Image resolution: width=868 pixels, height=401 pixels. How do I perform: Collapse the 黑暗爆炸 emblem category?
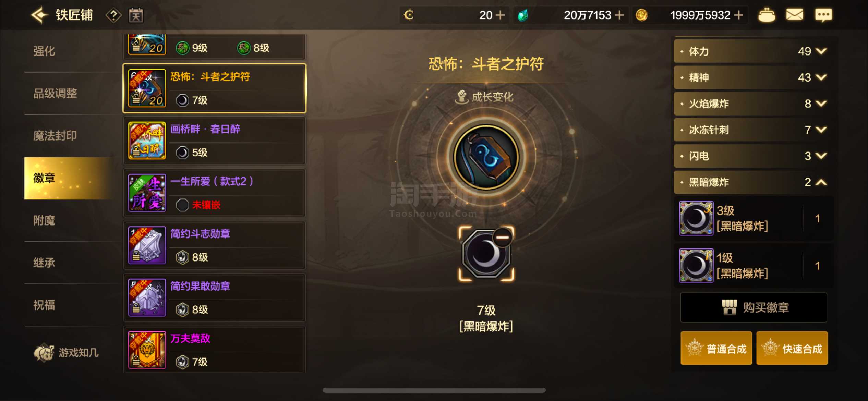pyautogui.click(x=753, y=182)
